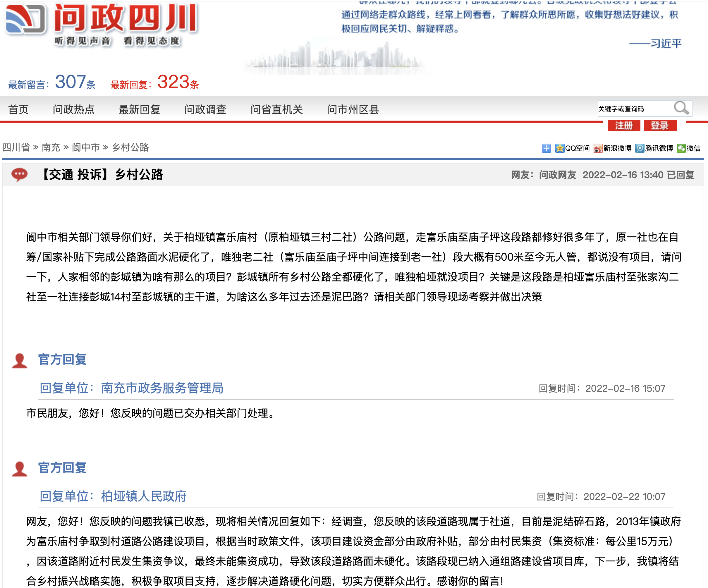Open 问市州区县 nav item

[x=353, y=110]
